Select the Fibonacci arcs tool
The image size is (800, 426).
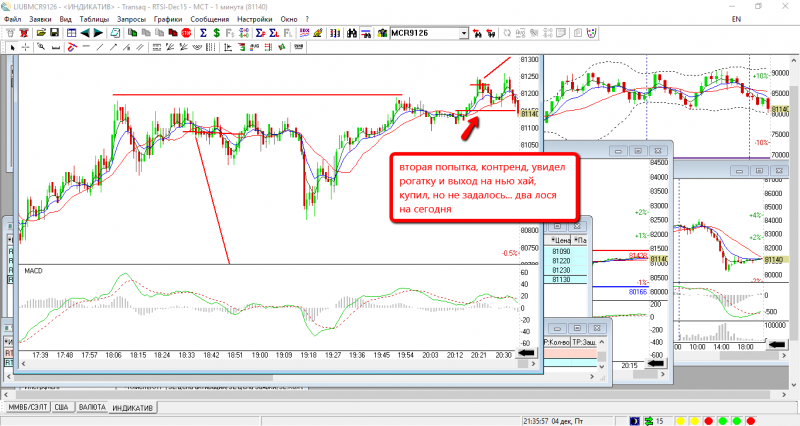tap(196, 47)
